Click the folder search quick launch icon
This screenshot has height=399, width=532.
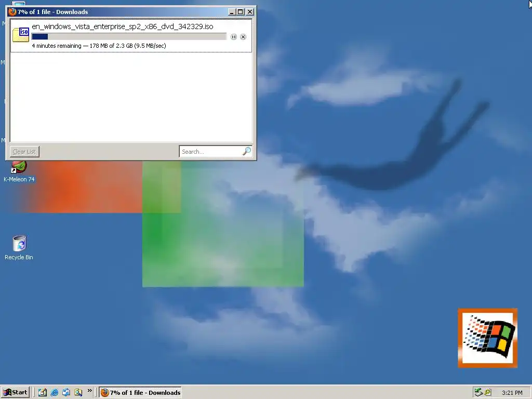(x=78, y=393)
